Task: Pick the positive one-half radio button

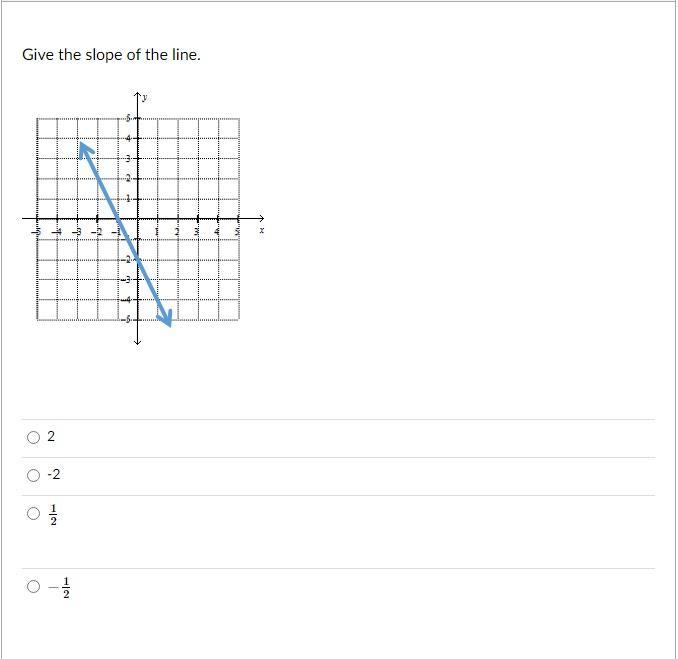Action: [x=33, y=513]
